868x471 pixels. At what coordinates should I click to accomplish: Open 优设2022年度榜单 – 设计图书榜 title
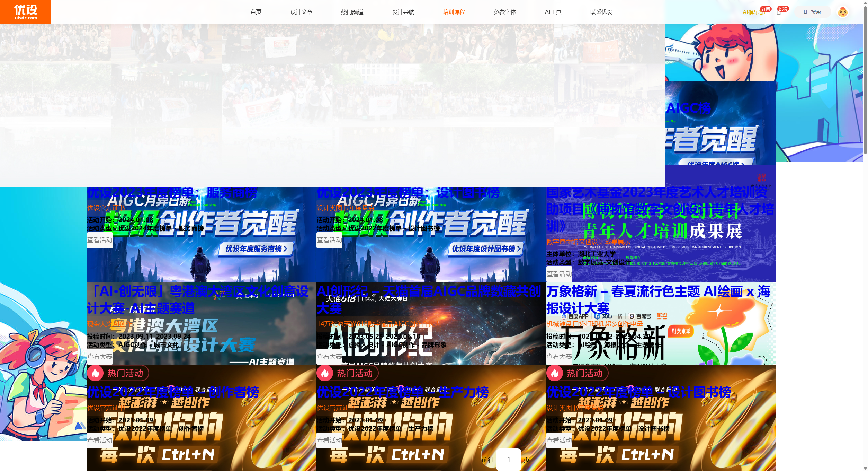tap(639, 392)
